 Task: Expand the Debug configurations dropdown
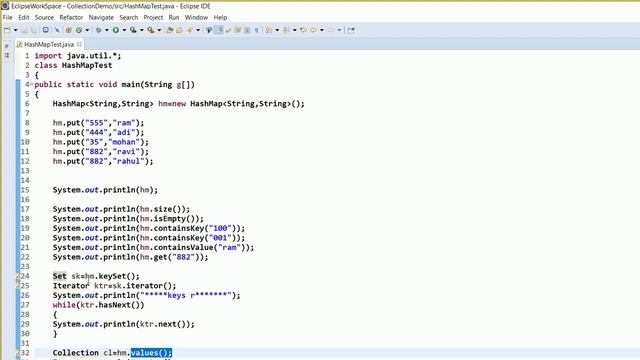107,30
